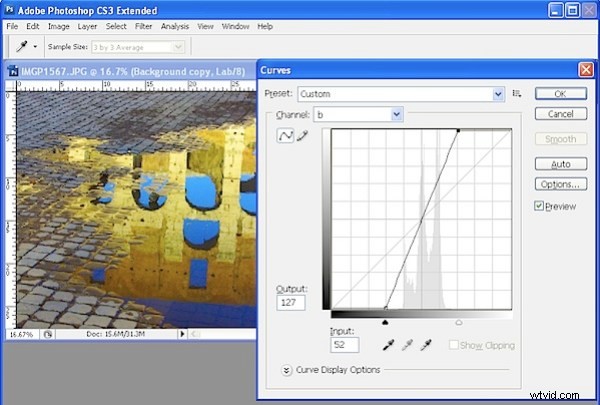The width and height of the screenshot is (600, 405).
Task: Click the status bar icon beside zoom field
Action: [48, 335]
